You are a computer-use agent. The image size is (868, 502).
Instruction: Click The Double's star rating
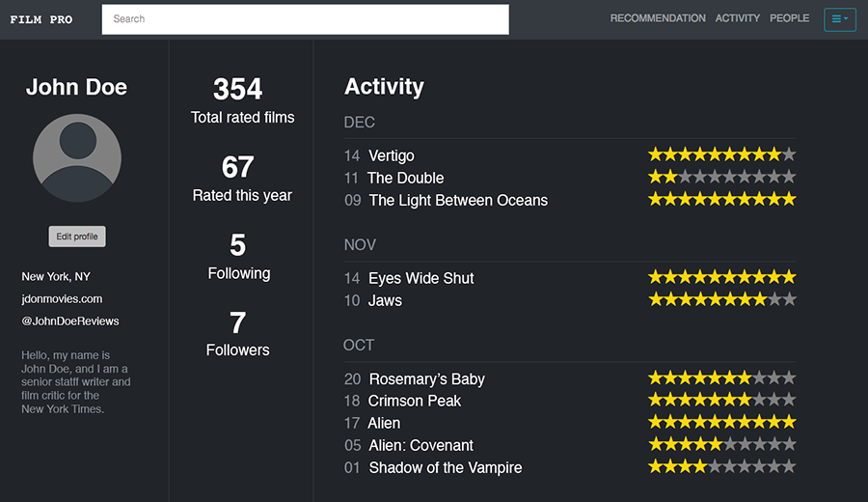tap(721, 178)
